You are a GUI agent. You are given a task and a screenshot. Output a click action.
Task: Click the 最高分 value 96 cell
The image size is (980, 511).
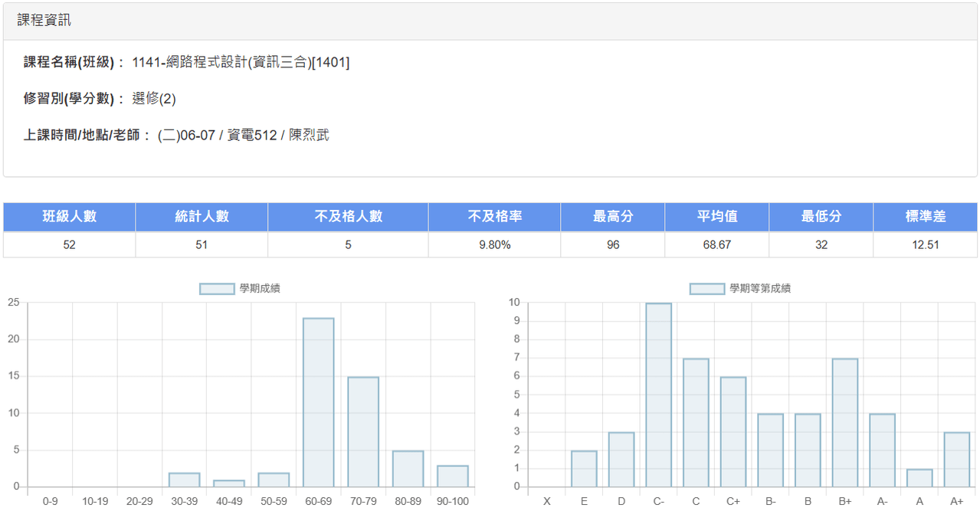point(612,245)
